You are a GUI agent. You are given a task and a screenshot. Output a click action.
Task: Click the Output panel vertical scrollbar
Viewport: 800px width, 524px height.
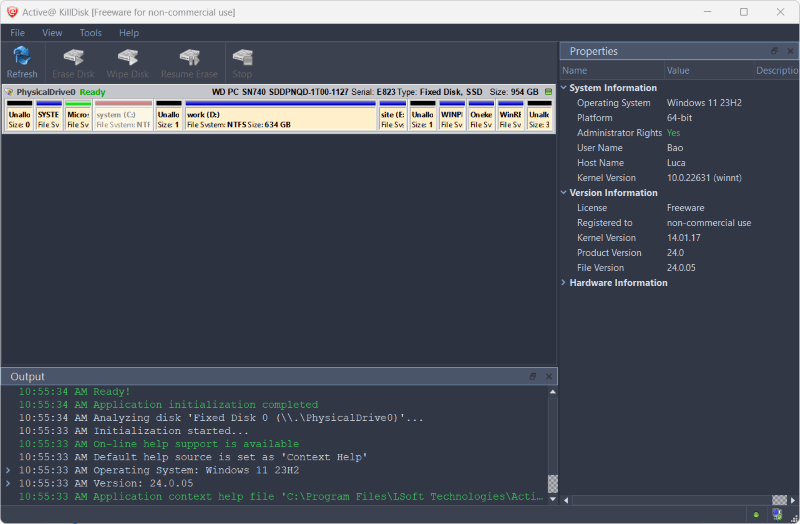point(552,440)
